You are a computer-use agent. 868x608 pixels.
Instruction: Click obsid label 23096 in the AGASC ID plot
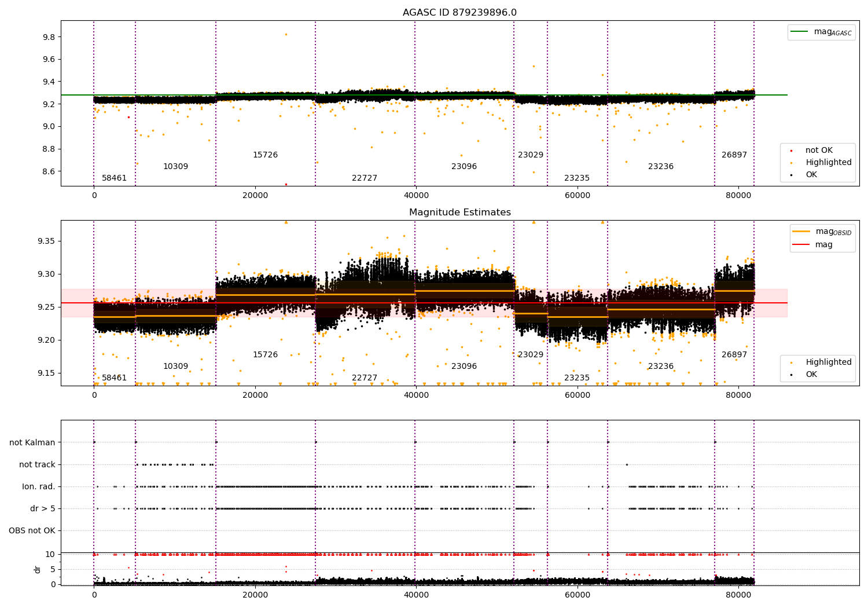464,166
